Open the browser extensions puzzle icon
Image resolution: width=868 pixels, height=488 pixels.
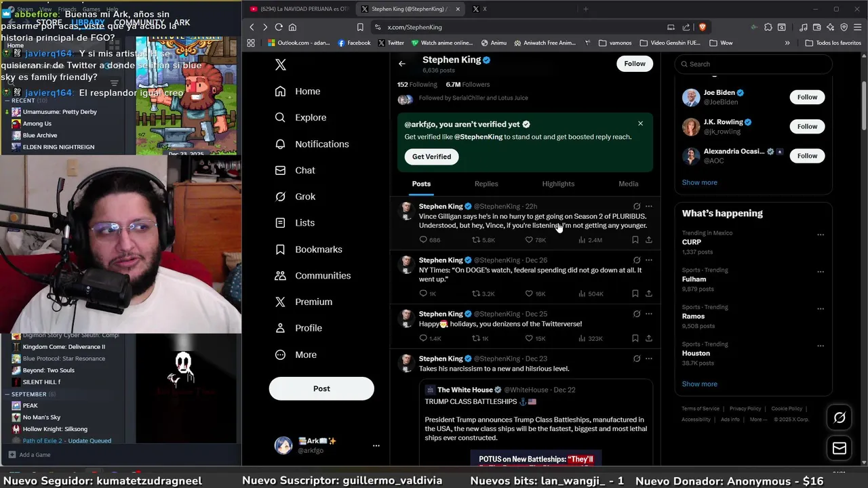(768, 27)
